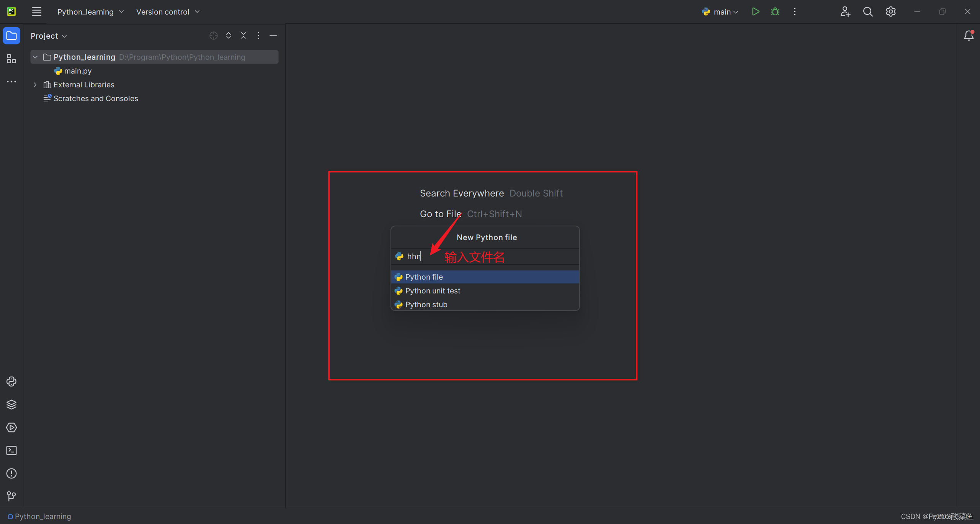Select opened file locate icon in Project panel
This screenshot has width=980, height=524.
coord(214,36)
